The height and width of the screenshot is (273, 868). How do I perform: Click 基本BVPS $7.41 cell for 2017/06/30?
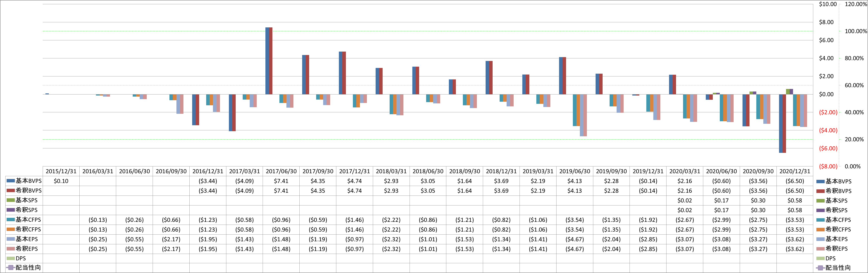click(x=281, y=181)
